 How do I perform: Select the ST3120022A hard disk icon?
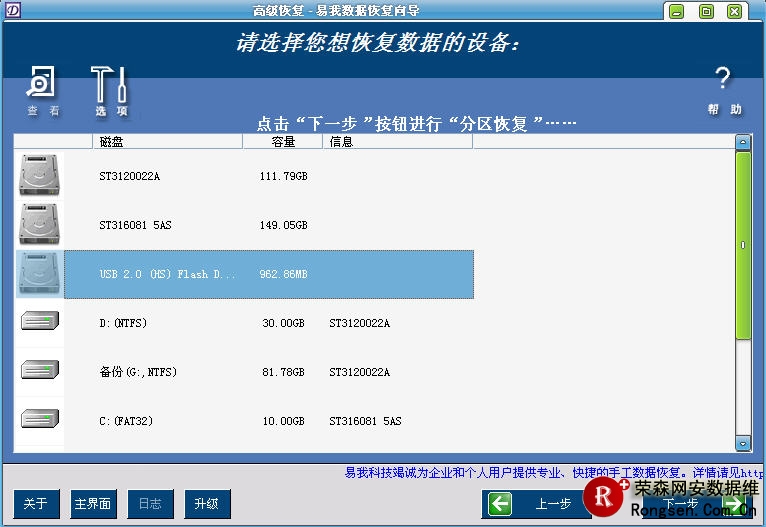[40, 176]
